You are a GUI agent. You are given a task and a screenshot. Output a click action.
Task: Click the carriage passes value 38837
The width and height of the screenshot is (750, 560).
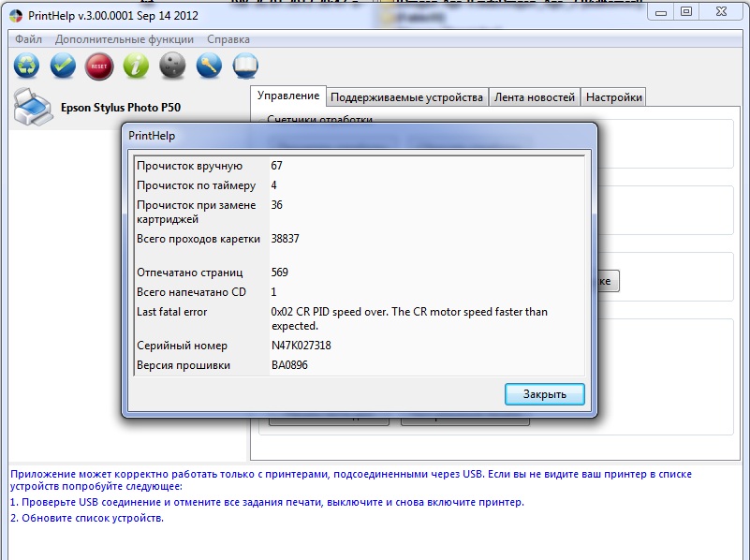point(285,239)
